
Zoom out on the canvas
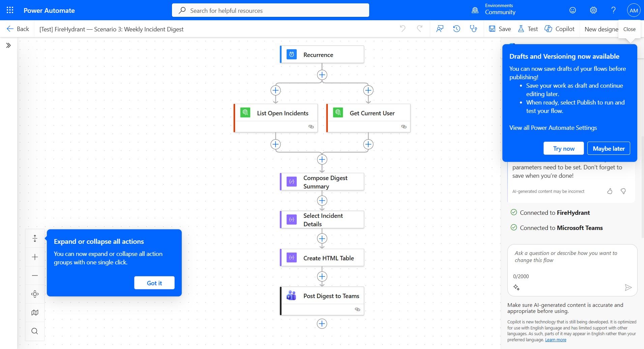point(35,275)
